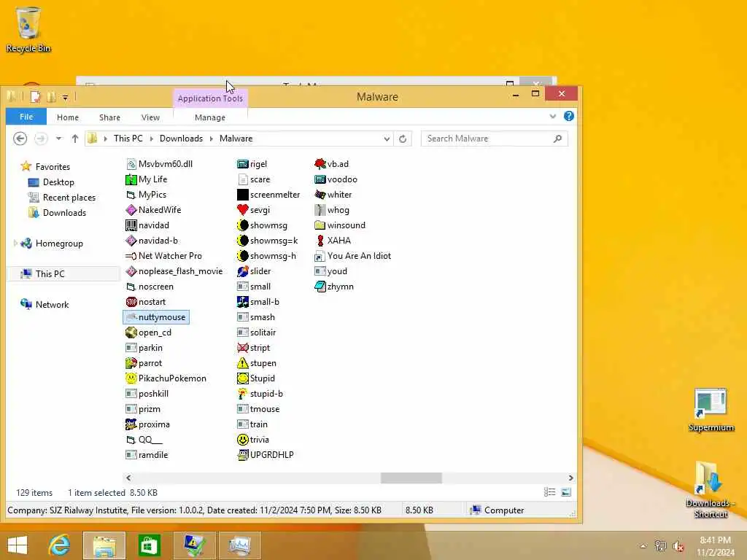Select the vb.ad rose icon

pyautogui.click(x=320, y=164)
